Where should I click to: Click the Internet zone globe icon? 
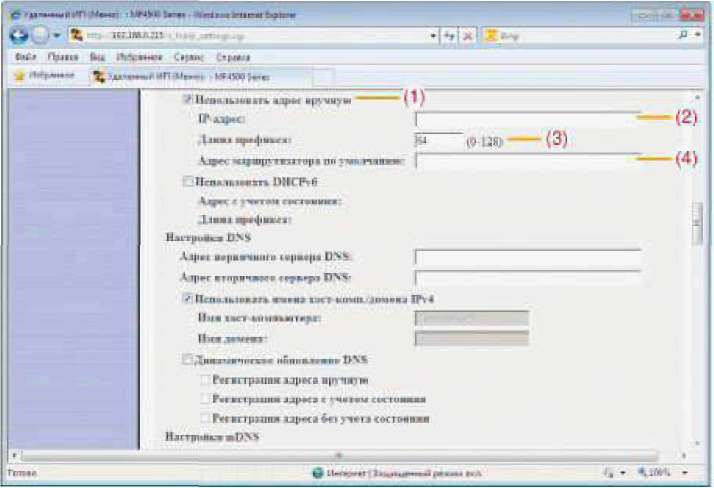pos(317,471)
